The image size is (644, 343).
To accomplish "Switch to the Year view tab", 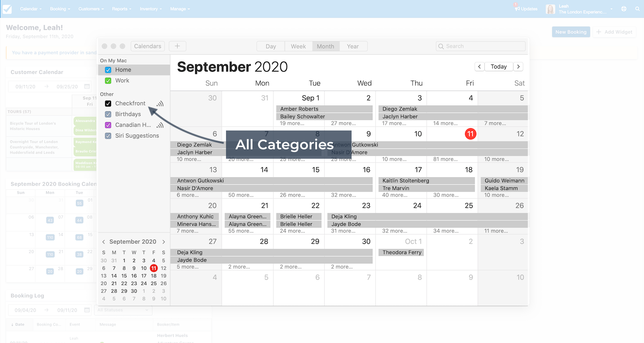I will (x=353, y=46).
